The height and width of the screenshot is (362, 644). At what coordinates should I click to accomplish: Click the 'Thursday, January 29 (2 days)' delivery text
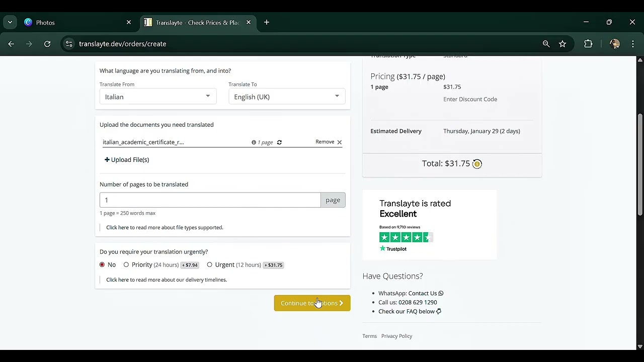point(481,131)
